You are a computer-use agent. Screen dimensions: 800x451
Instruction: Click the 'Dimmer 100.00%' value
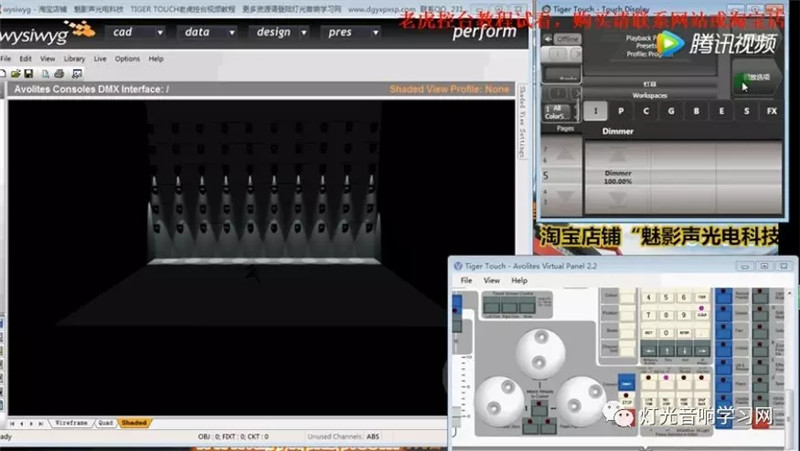(x=618, y=177)
